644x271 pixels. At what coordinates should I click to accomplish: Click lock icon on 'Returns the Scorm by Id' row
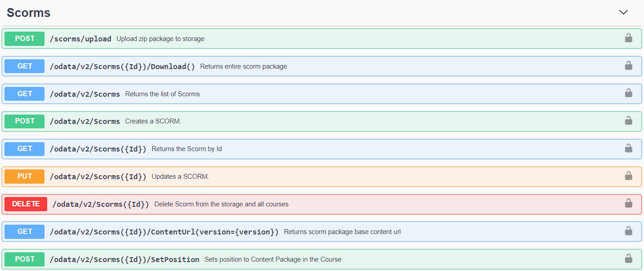[628, 148]
